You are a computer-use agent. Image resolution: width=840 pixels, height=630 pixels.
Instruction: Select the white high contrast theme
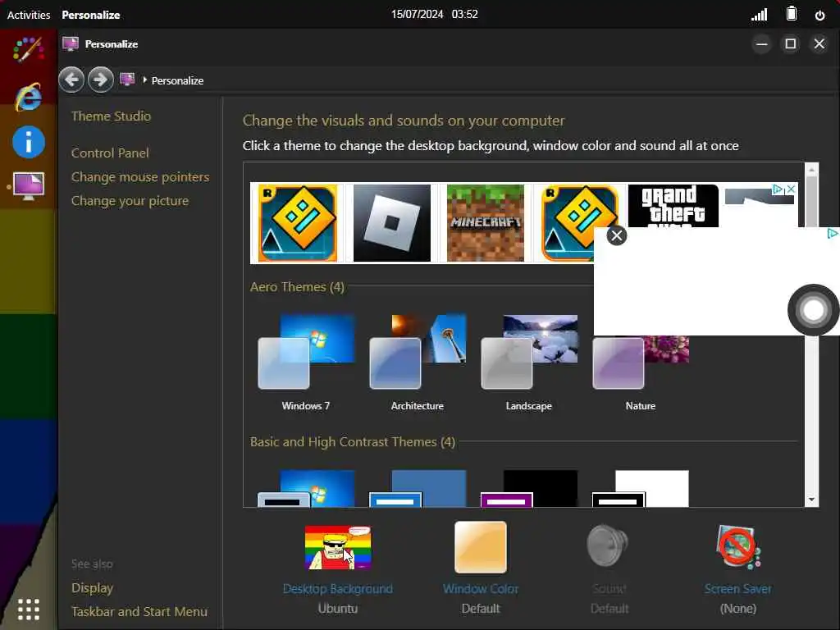coord(640,489)
